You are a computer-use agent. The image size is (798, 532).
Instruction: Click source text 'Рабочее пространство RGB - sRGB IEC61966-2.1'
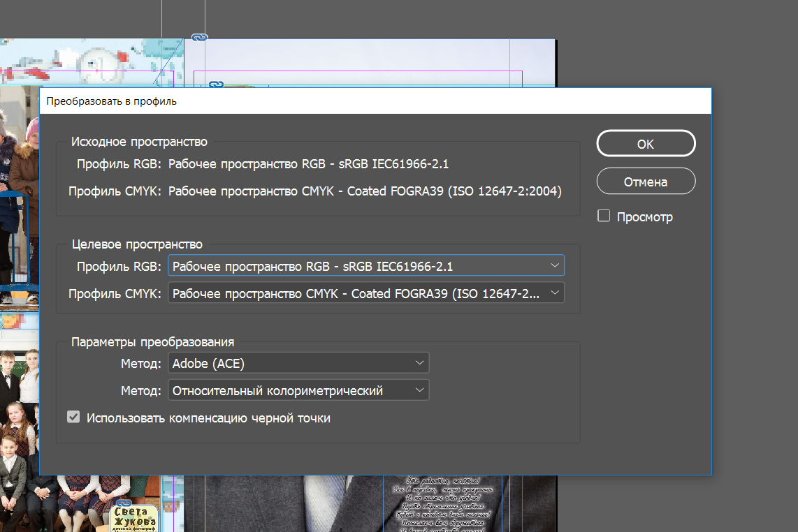click(308, 164)
